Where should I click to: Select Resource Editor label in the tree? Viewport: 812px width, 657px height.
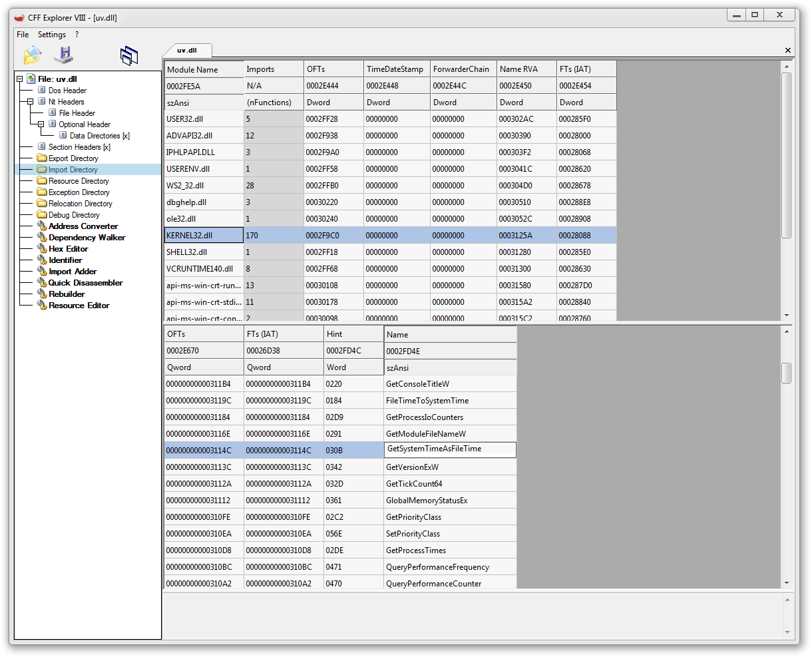pyautogui.click(x=79, y=305)
